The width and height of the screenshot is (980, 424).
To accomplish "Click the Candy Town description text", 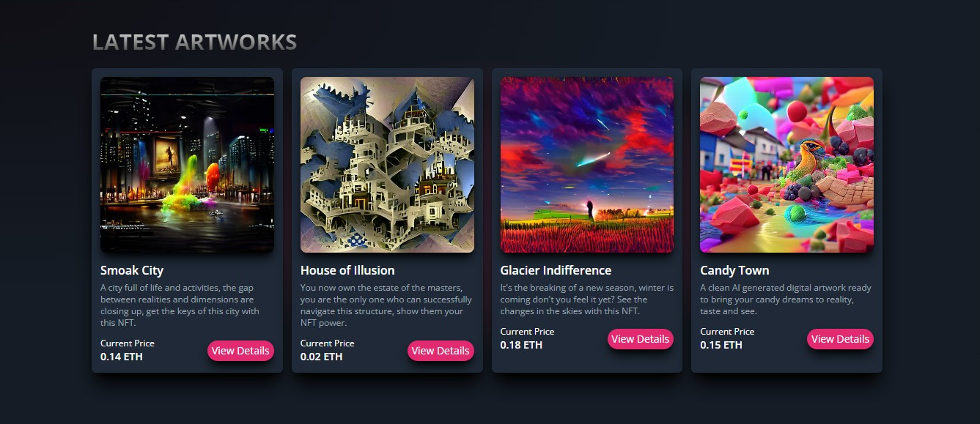I will pos(786,300).
